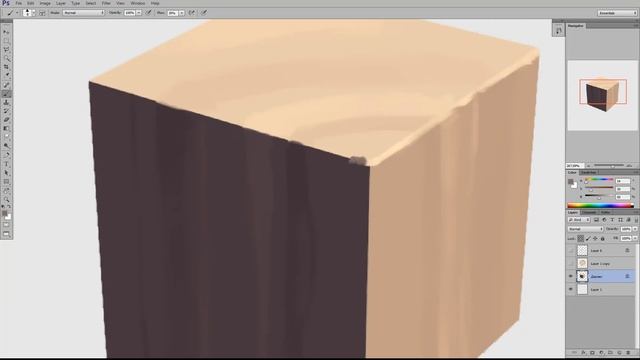
Task: Switch to the Channels tab
Action: coord(589,212)
